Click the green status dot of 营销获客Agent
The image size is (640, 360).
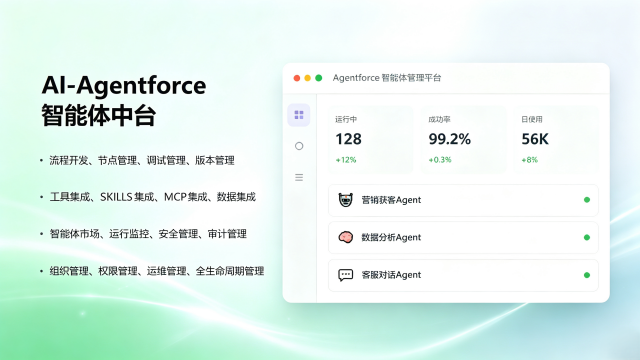pos(587,200)
